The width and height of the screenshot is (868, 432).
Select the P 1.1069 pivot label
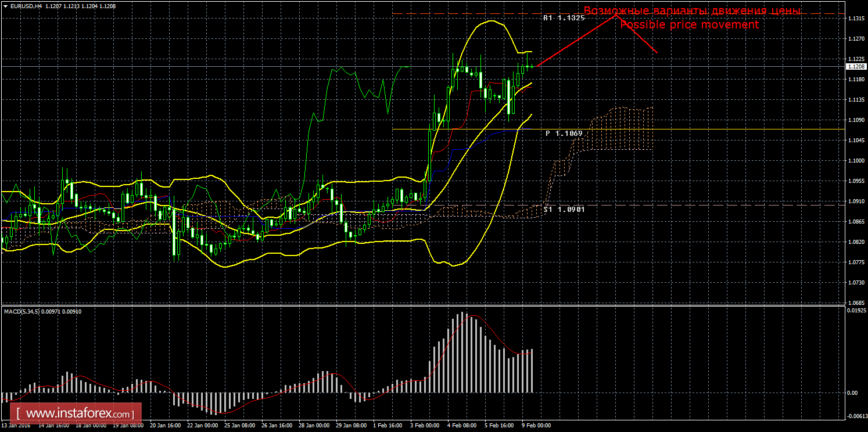tap(564, 134)
